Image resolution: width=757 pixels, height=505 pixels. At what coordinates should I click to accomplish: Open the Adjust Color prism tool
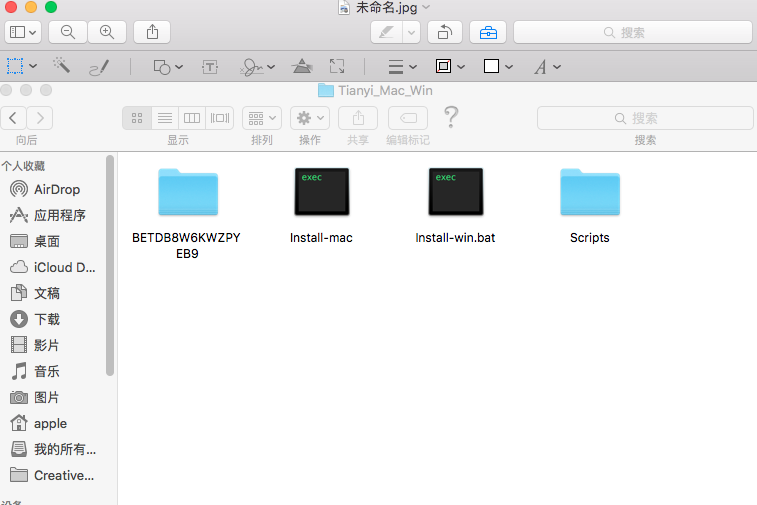click(302, 66)
